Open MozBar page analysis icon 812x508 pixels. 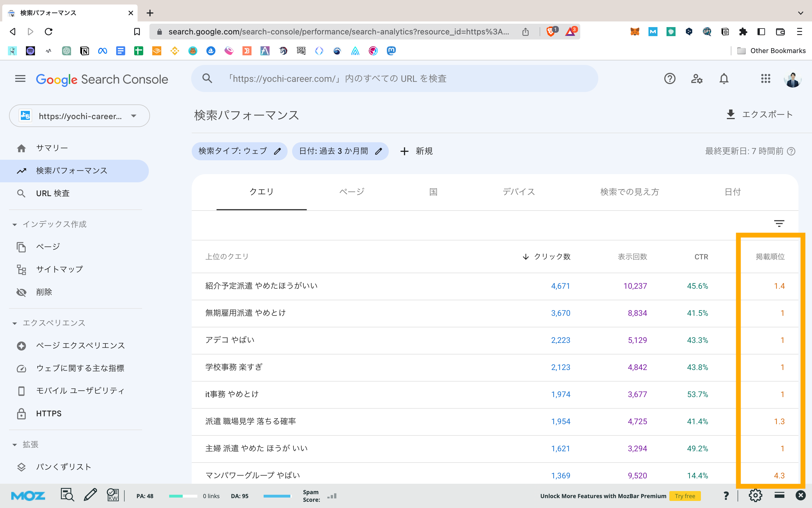point(67,495)
